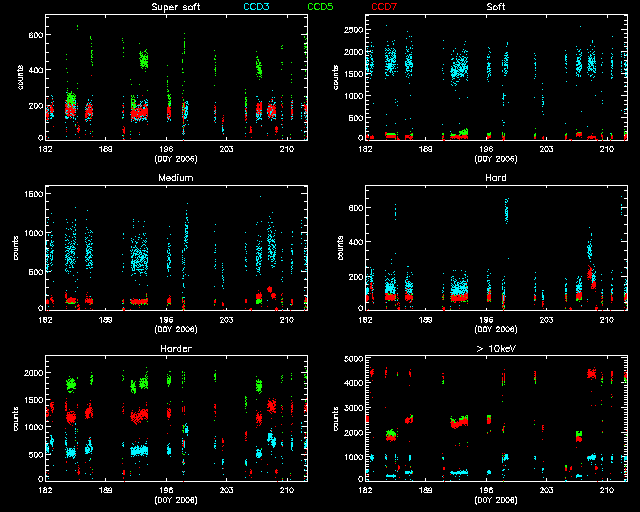
Task: Select the red CCD7 legend label
Action: (384, 7)
